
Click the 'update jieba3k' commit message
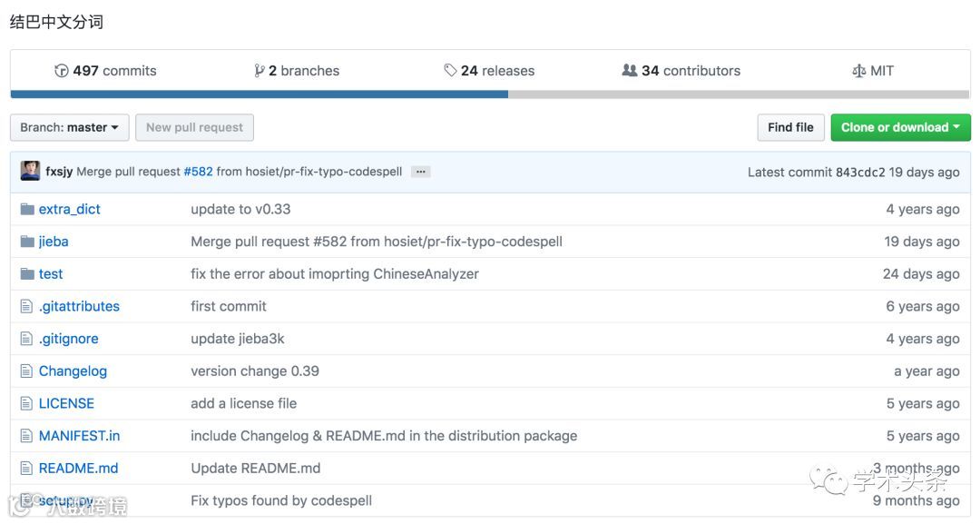238,339
